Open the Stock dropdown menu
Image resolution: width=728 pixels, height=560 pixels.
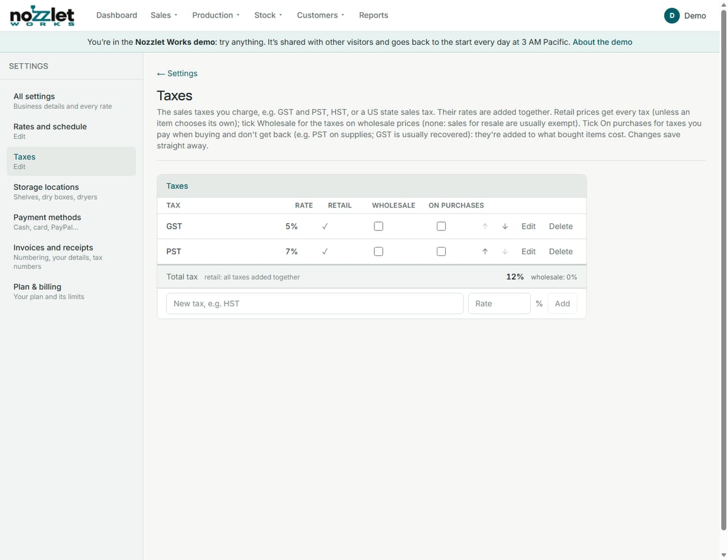tap(268, 15)
